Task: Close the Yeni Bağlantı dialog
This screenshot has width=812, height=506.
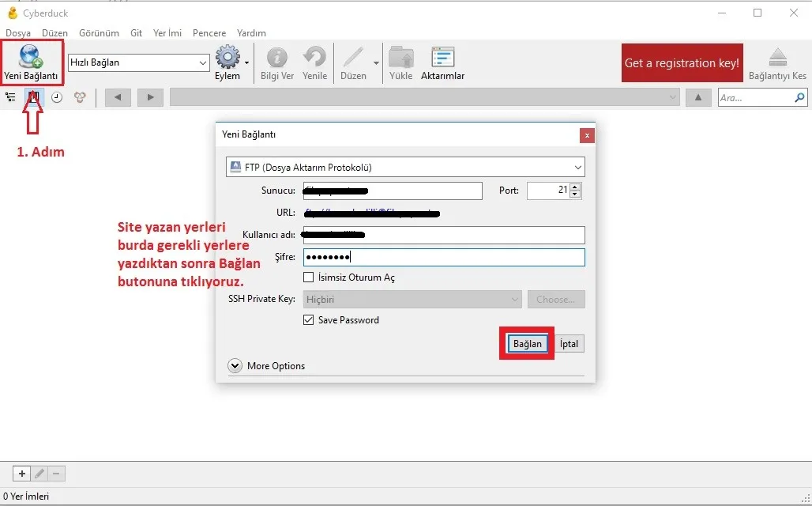Action: point(587,136)
